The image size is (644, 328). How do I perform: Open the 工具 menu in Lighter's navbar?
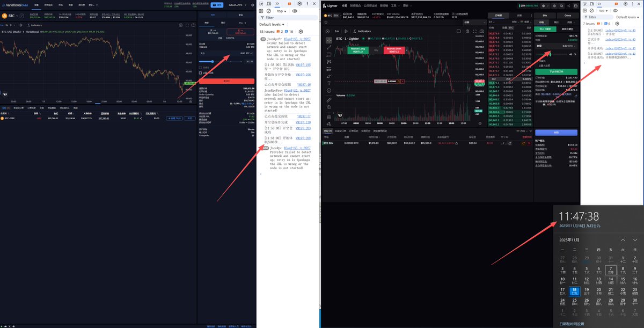point(394,6)
